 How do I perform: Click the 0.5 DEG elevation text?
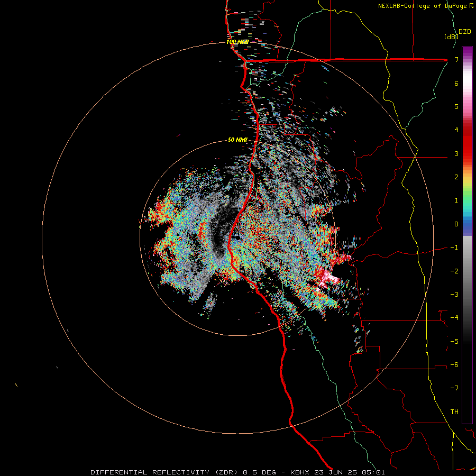260,472
